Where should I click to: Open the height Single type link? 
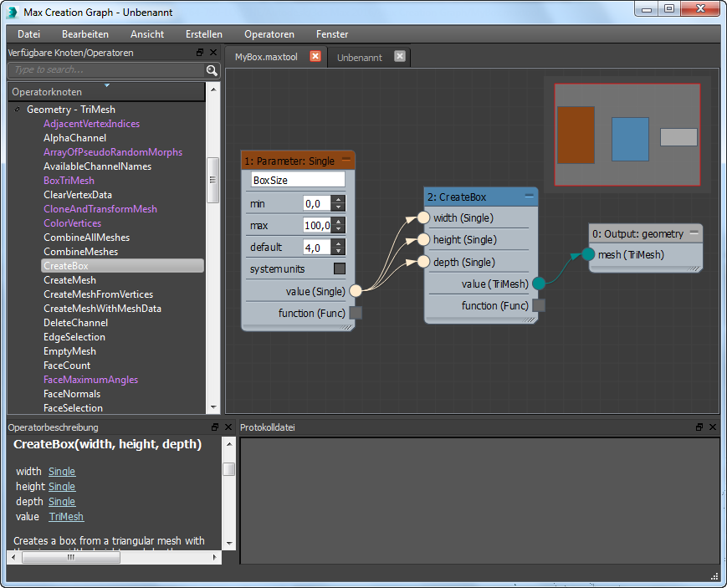pyautogui.click(x=62, y=487)
